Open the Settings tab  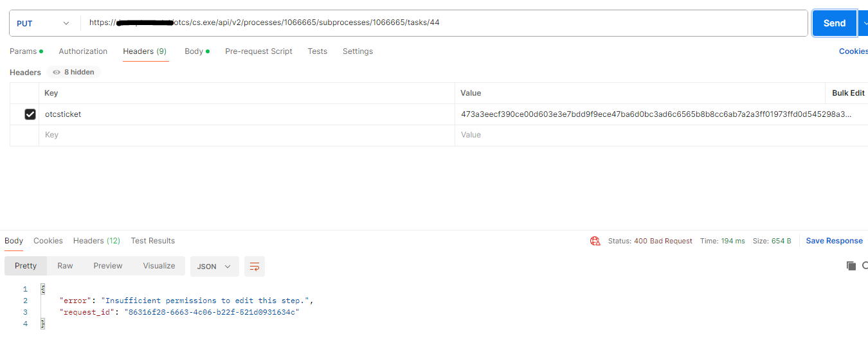click(x=357, y=51)
